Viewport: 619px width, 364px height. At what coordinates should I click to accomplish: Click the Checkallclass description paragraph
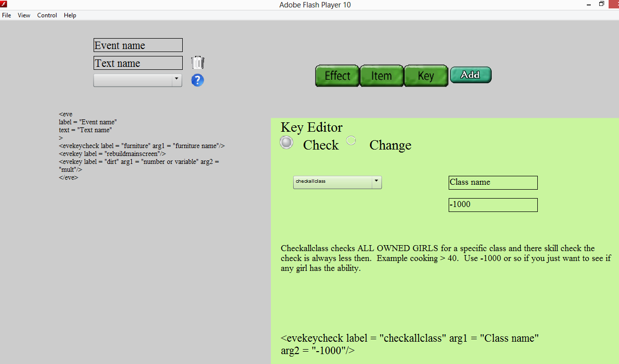(x=446, y=259)
